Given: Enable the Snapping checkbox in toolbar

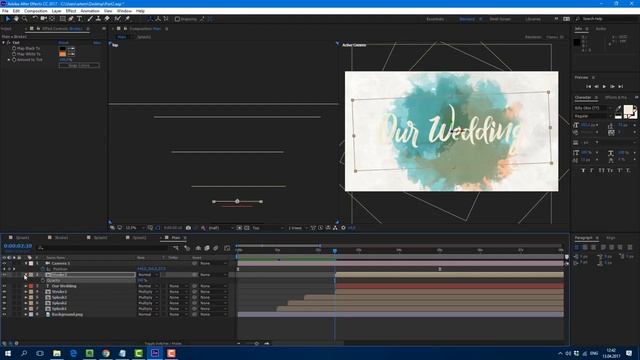Looking at the screenshot, I should coord(177,19).
